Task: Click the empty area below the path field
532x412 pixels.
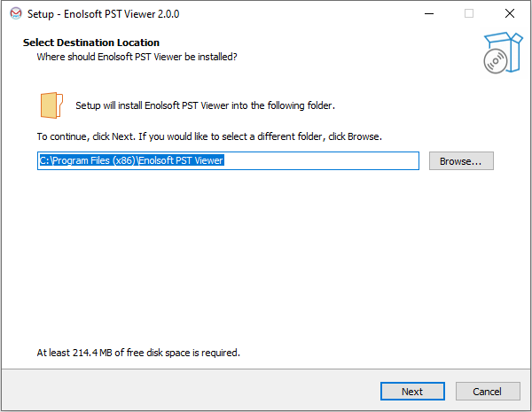Action: point(266,257)
